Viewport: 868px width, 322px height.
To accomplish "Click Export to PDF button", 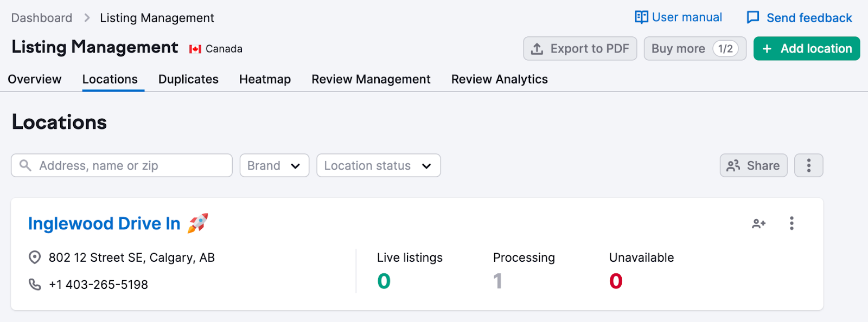I will coord(580,49).
